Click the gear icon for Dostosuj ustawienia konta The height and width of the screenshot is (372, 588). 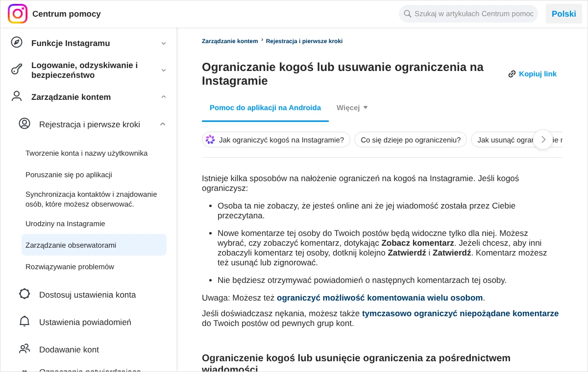[24, 294]
